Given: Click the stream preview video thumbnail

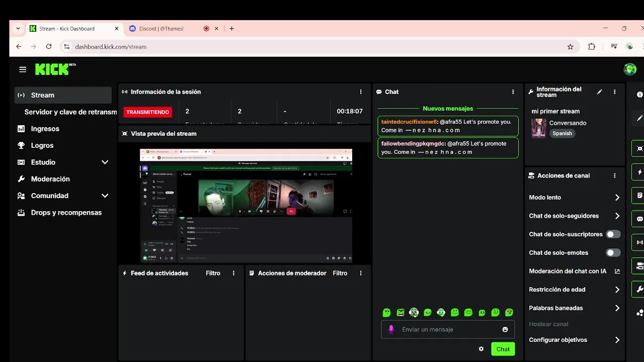Looking at the screenshot, I should tap(246, 205).
